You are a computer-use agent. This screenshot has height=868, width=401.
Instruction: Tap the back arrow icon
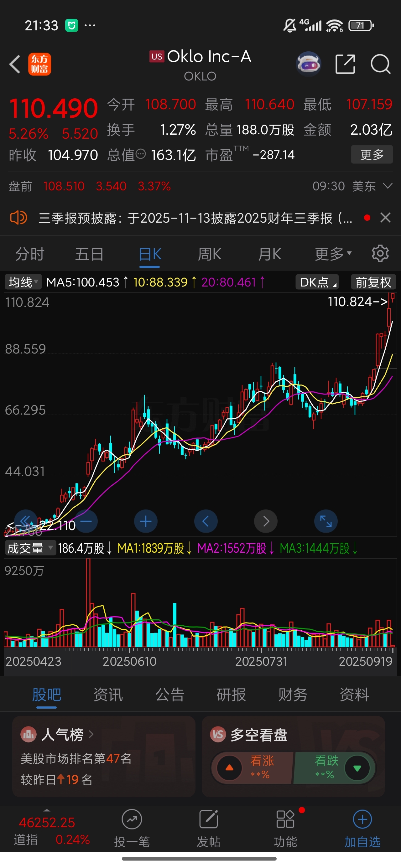click(15, 64)
